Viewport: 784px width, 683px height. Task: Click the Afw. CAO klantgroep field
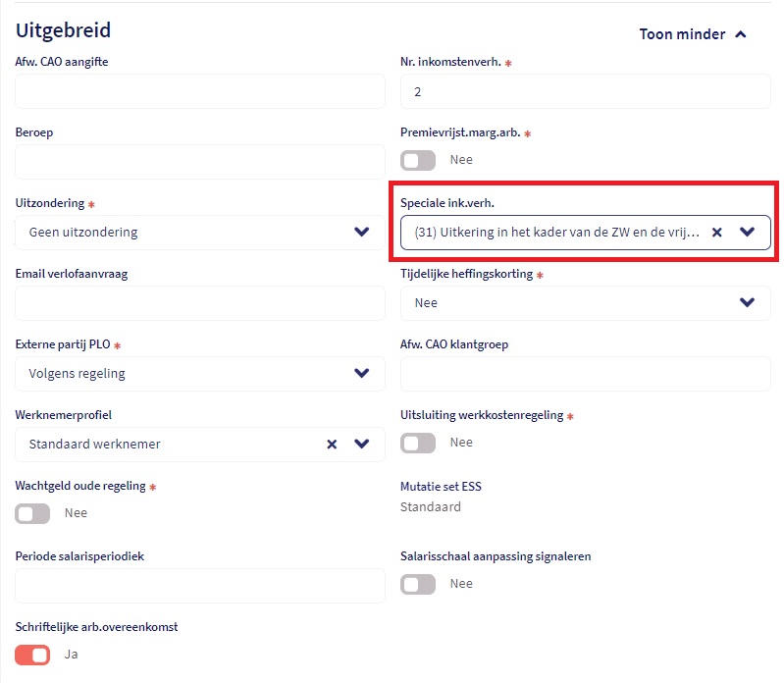585,374
